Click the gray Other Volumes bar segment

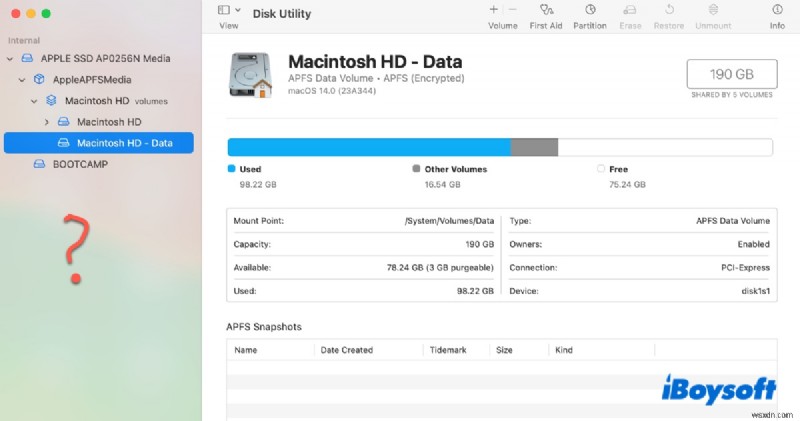point(534,147)
